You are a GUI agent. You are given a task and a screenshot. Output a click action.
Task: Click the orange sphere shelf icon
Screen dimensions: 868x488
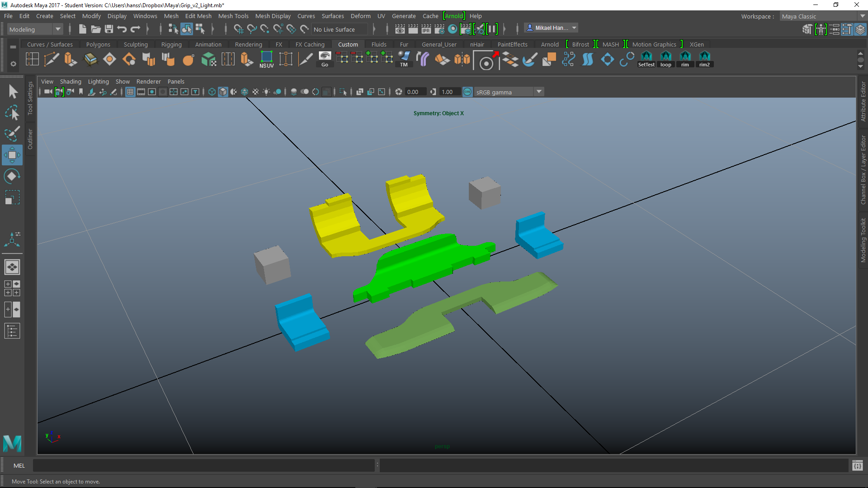click(x=189, y=59)
